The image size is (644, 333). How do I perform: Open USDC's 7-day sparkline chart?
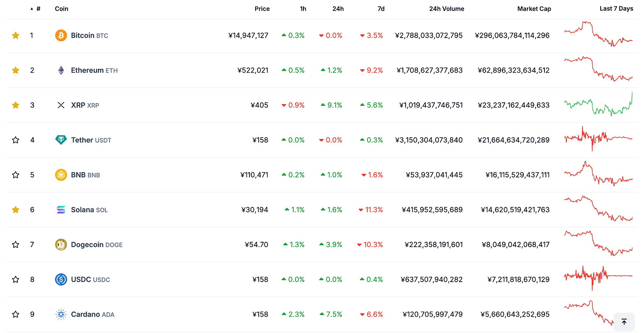tap(598, 278)
